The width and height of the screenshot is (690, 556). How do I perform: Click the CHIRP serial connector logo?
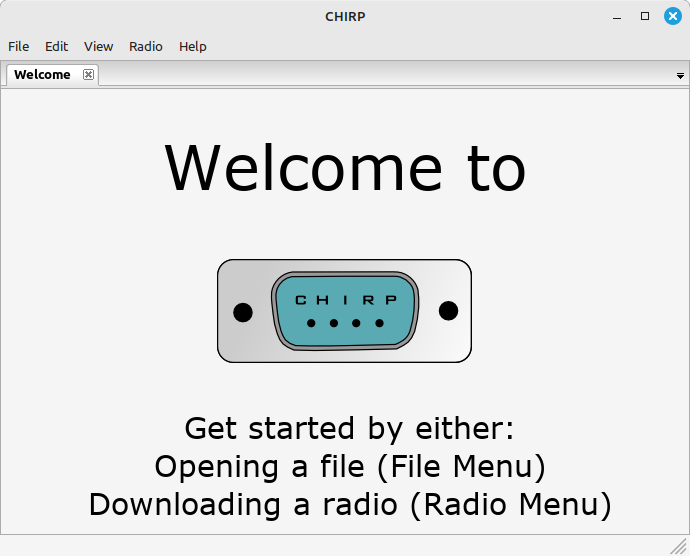click(344, 311)
